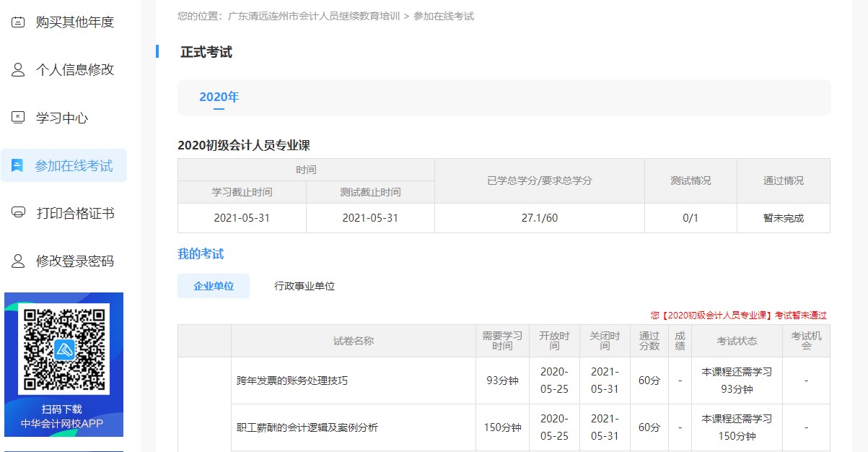Click the 通过分数 column header

(x=649, y=341)
